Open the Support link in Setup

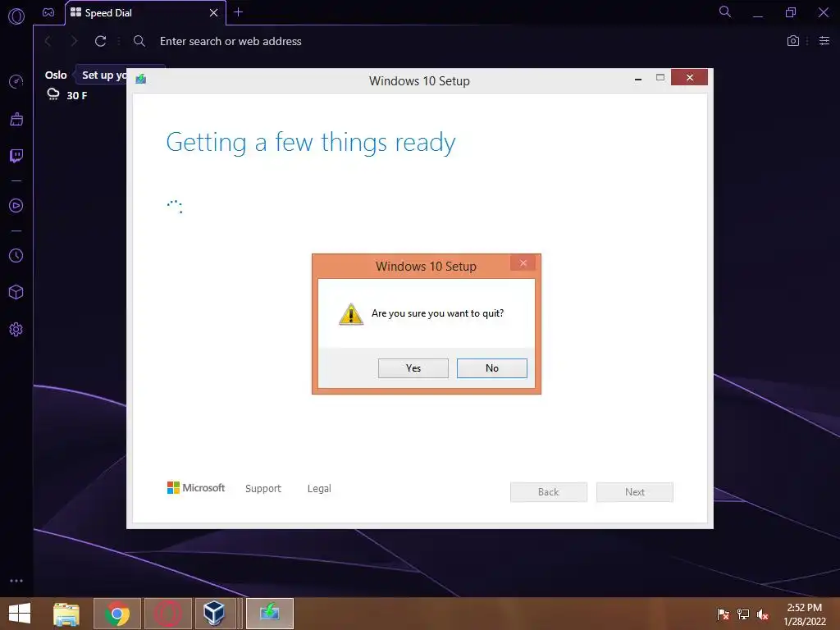(x=263, y=489)
